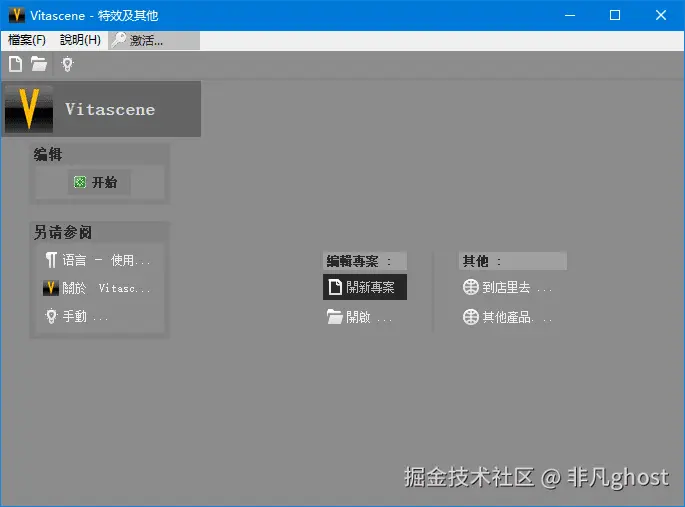Open the 說明(H) menu

(80, 40)
